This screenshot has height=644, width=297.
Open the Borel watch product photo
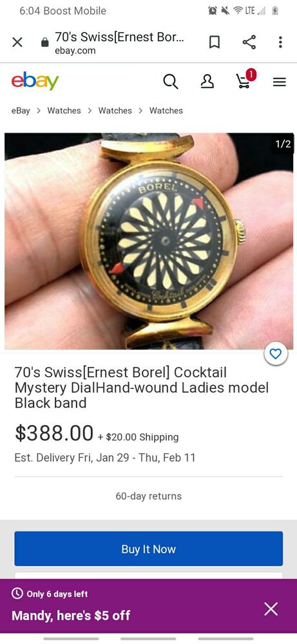[149, 241]
